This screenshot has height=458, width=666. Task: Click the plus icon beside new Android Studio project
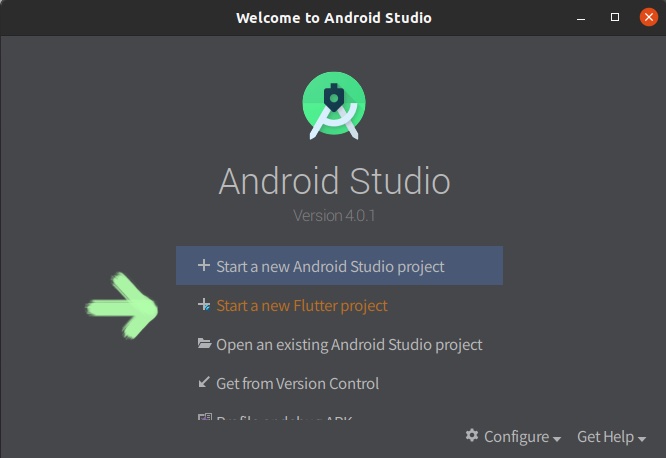(x=204, y=265)
